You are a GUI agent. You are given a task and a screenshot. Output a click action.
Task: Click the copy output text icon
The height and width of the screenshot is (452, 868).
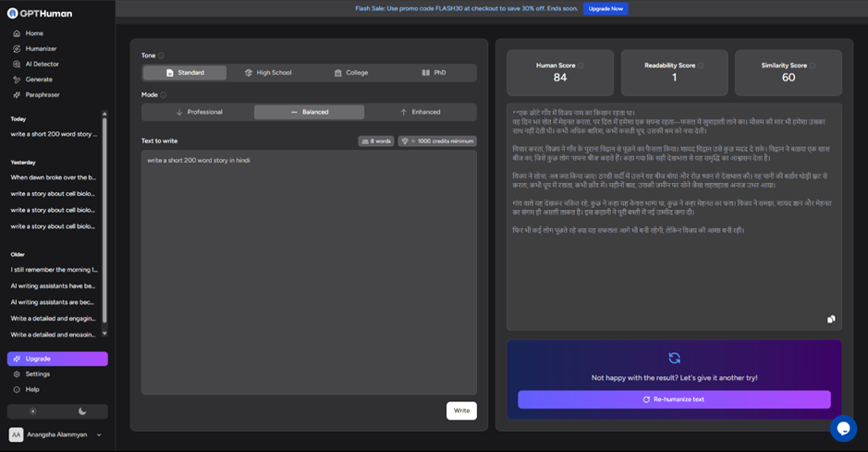pos(831,319)
